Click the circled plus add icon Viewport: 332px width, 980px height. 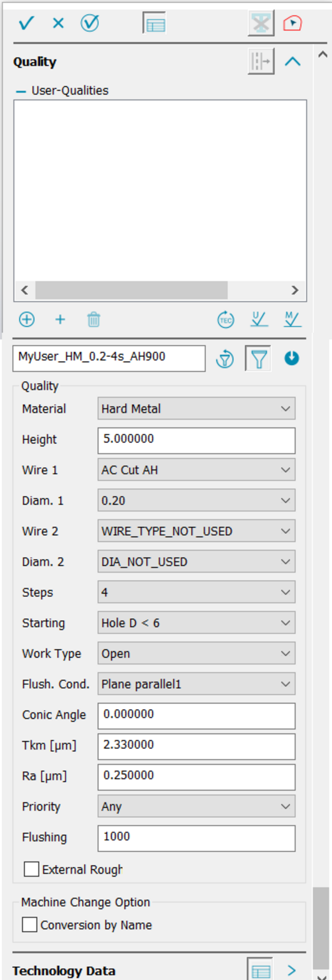27,320
